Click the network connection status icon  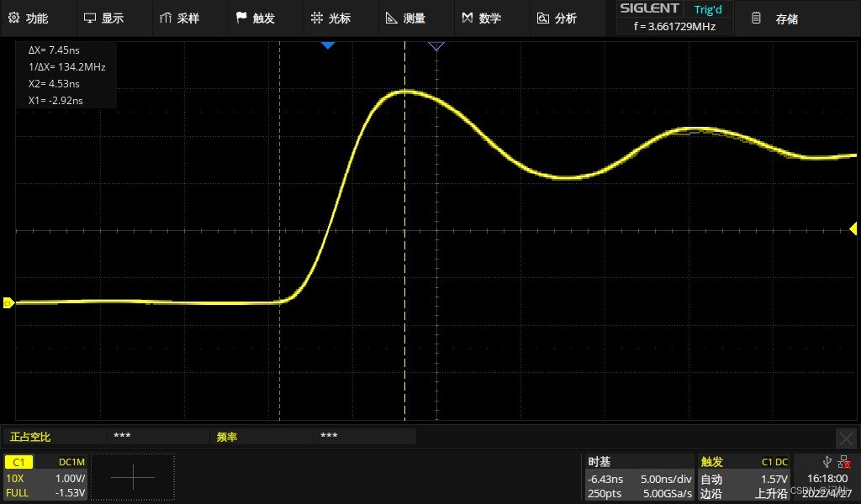pyautogui.click(x=844, y=462)
